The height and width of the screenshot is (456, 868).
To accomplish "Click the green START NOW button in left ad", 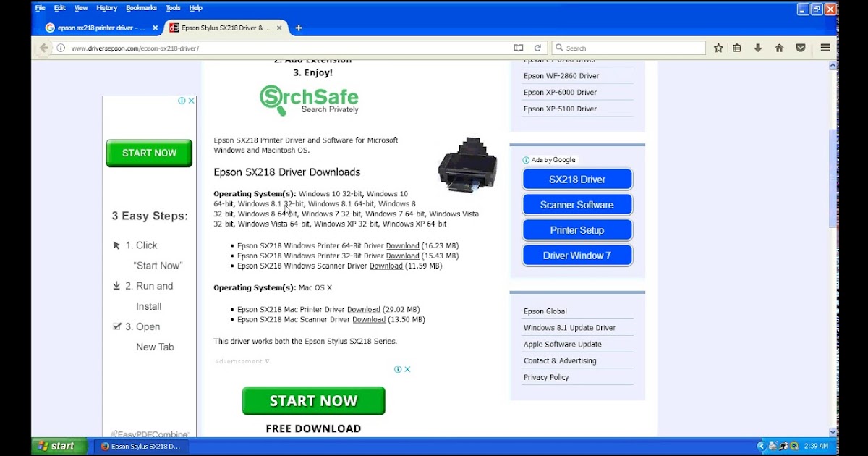I will pos(149,153).
